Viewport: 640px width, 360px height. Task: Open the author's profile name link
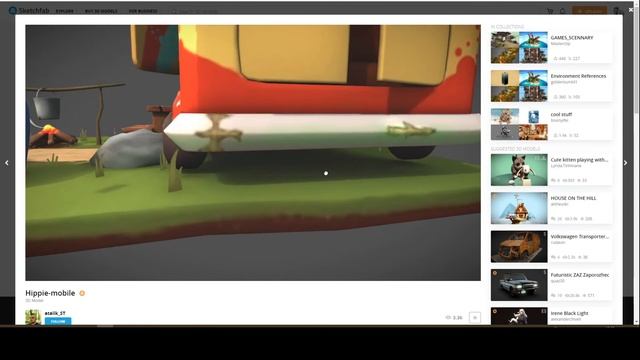point(55,313)
